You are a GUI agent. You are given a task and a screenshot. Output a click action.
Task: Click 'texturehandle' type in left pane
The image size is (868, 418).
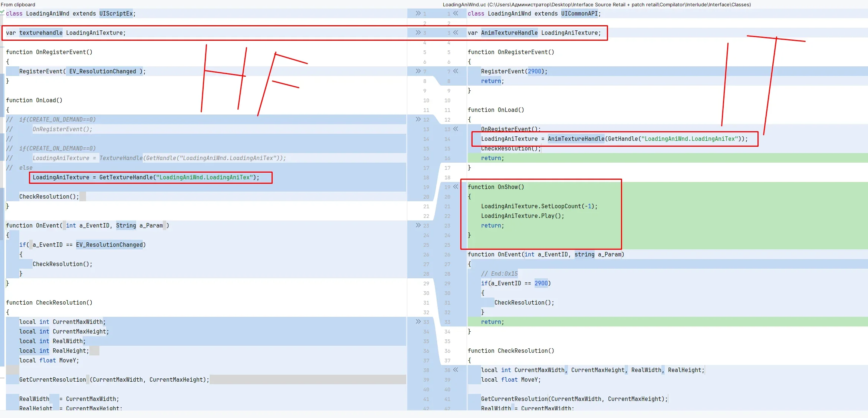(41, 33)
